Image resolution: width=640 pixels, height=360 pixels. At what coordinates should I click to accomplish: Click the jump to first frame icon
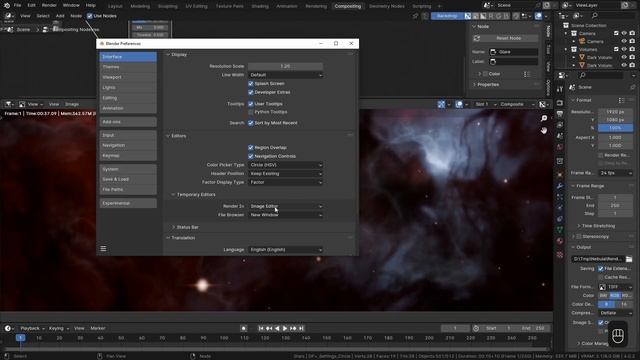point(261,328)
